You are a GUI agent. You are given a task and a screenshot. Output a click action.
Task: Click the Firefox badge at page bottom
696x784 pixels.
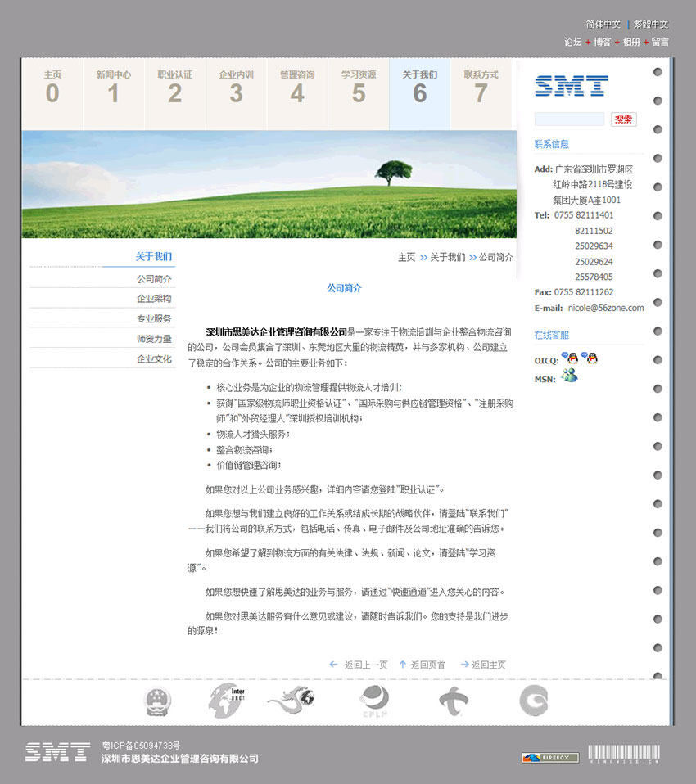coord(549,757)
